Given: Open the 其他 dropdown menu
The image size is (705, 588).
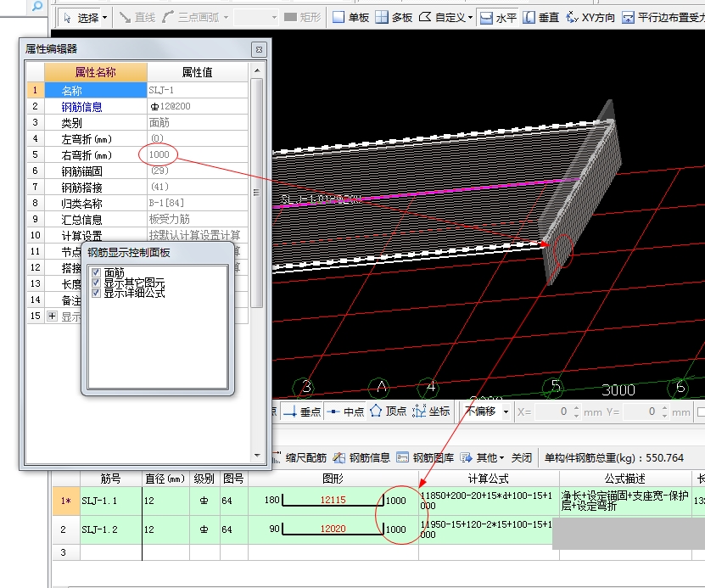Looking at the screenshot, I should [x=482, y=457].
